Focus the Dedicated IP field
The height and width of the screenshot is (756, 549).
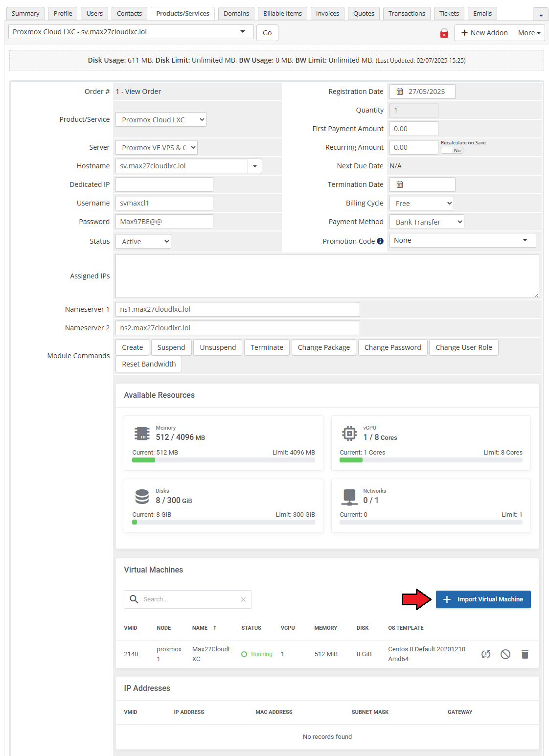pos(164,184)
